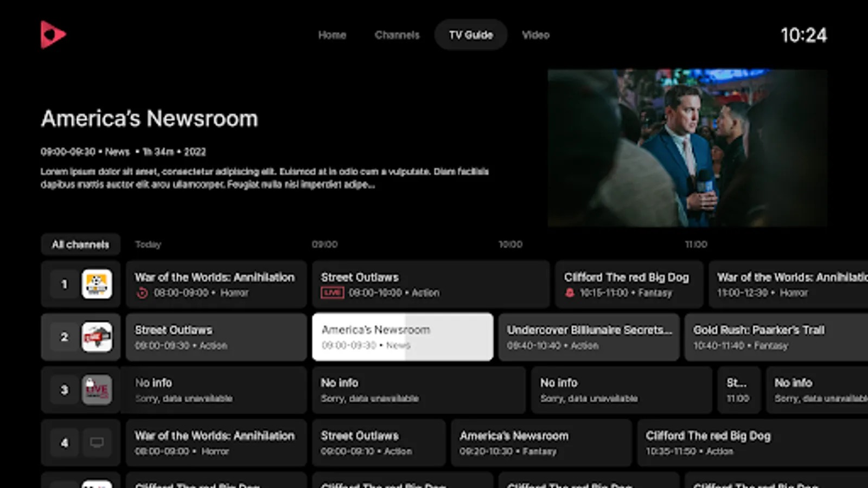Open Gold Rush: Paarker's Trail program
The image size is (868, 488).
(776, 337)
